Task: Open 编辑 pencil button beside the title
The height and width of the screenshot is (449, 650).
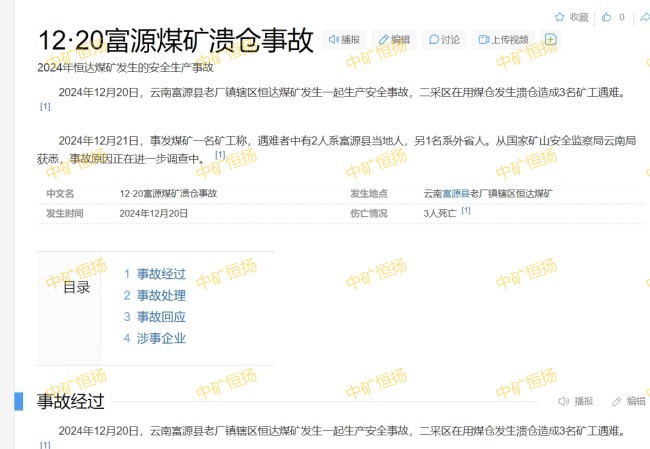Action: (x=393, y=40)
